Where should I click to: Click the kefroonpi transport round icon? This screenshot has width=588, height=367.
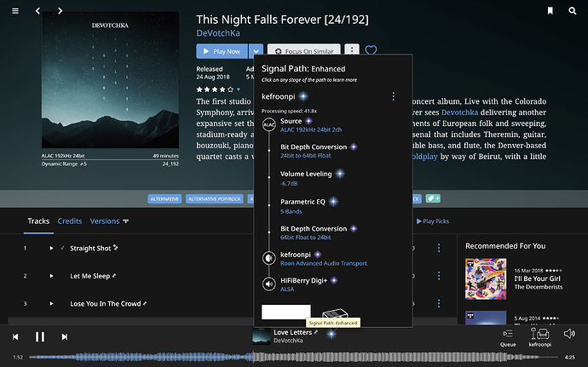point(269,258)
